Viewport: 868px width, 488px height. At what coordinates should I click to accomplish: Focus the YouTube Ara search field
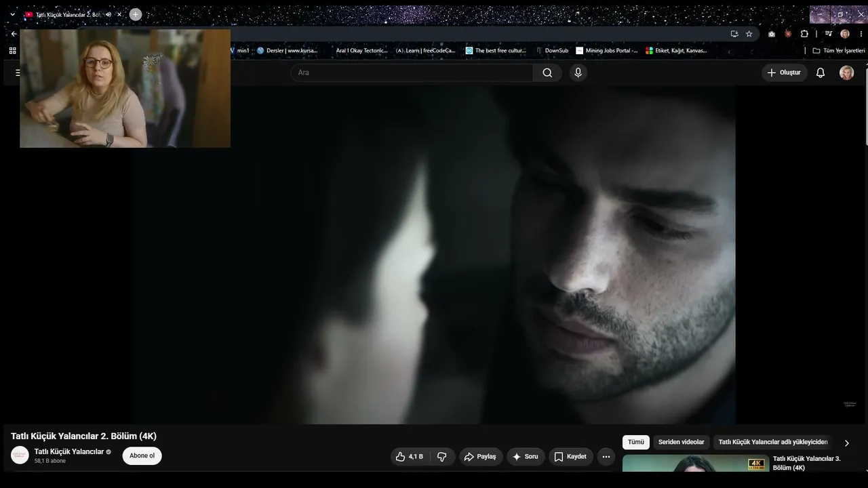coord(412,73)
